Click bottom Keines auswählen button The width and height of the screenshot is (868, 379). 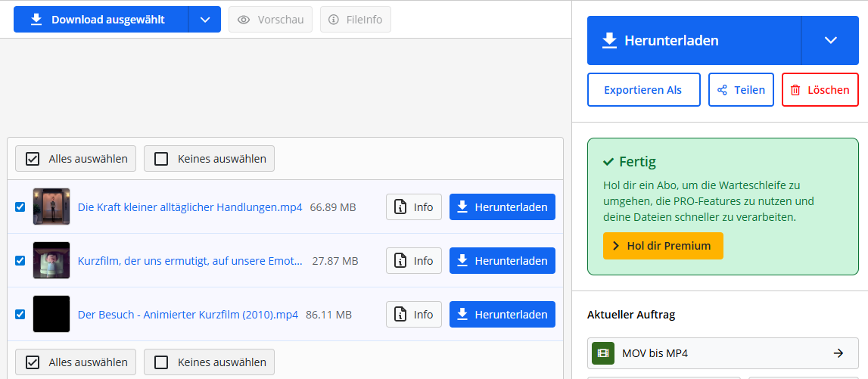(210, 362)
